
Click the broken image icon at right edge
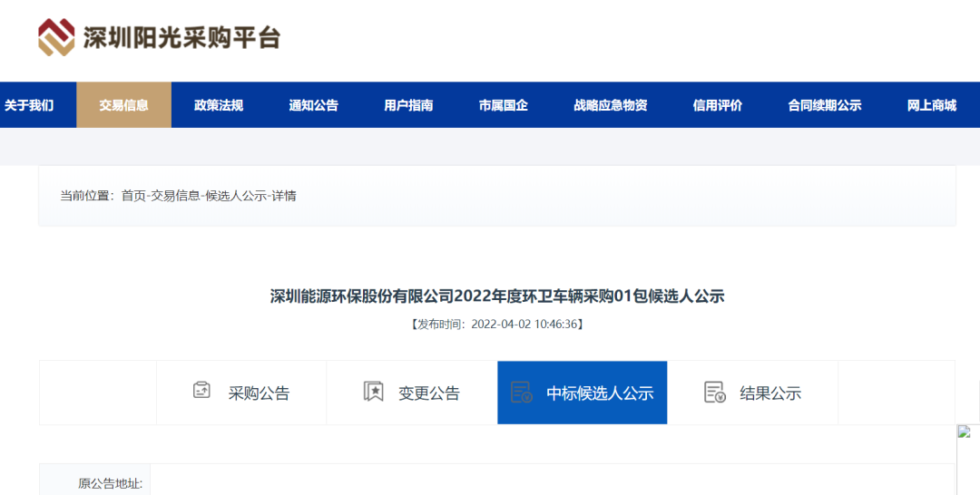tap(965, 432)
